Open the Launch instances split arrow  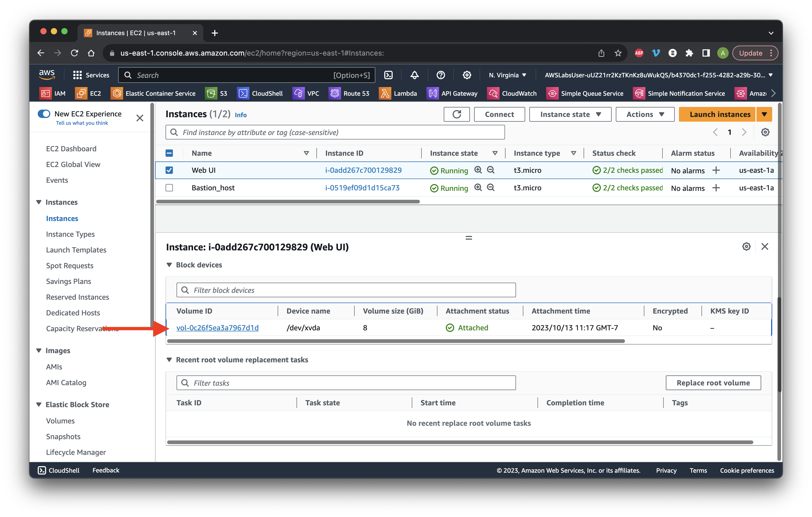(x=764, y=114)
